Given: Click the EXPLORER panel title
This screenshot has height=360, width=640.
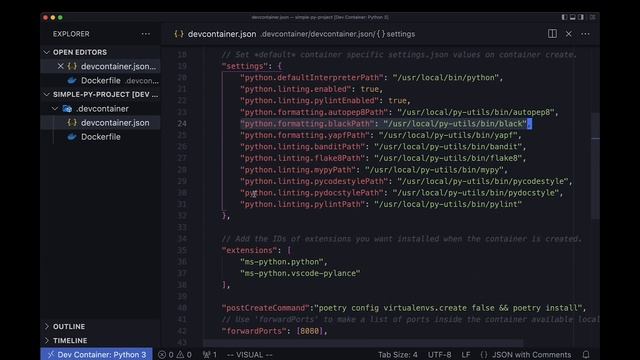Looking at the screenshot, I should pyautogui.click(x=71, y=34).
